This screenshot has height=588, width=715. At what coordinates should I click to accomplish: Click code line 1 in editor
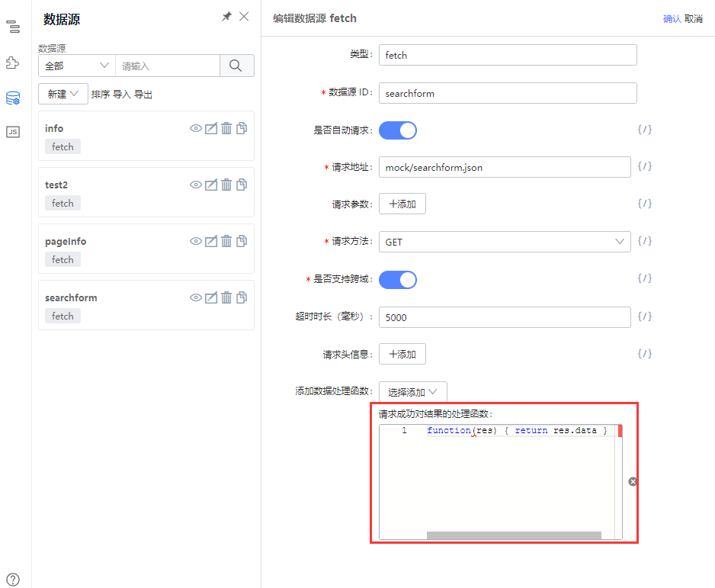[x=517, y=430]
